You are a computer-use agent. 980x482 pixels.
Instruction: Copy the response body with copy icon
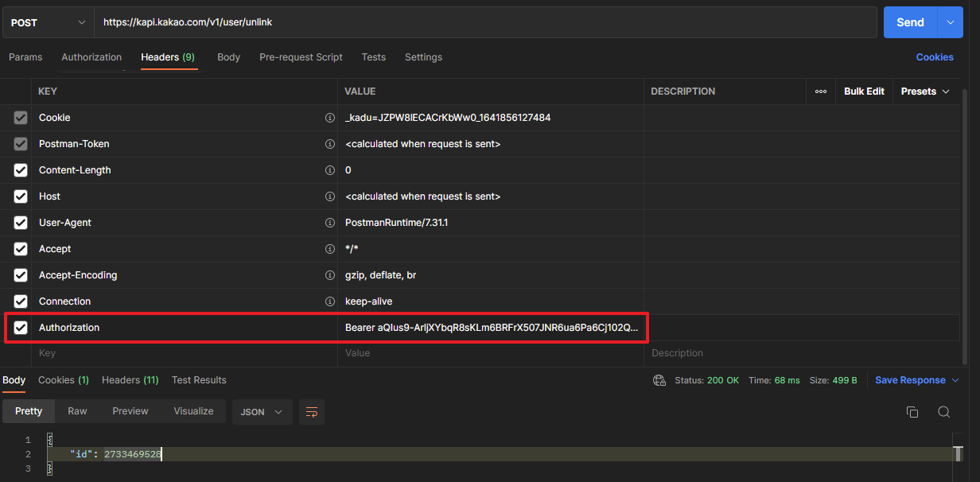click(x=912, y=412)
